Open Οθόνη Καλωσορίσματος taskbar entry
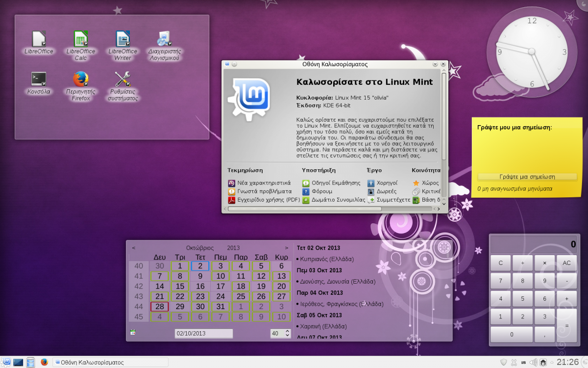This screenshot has height=368, width=588. click(x=111, y=362)
